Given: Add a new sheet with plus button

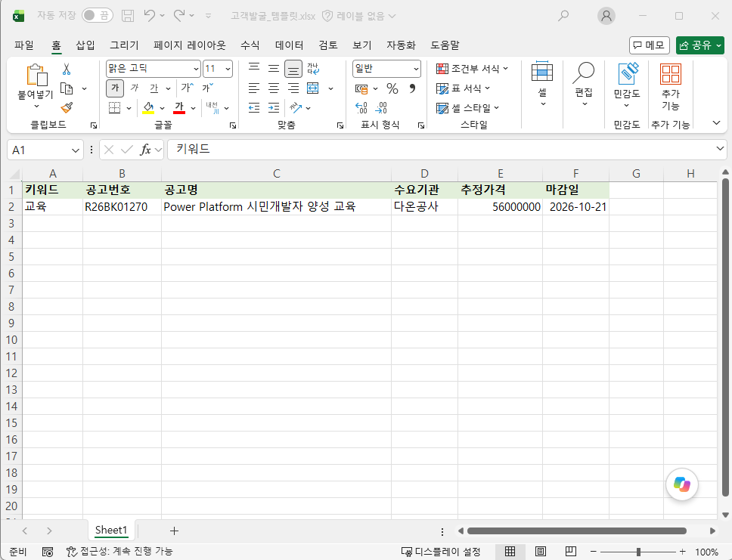Looking at the screenshot, I should click(174, 531).
